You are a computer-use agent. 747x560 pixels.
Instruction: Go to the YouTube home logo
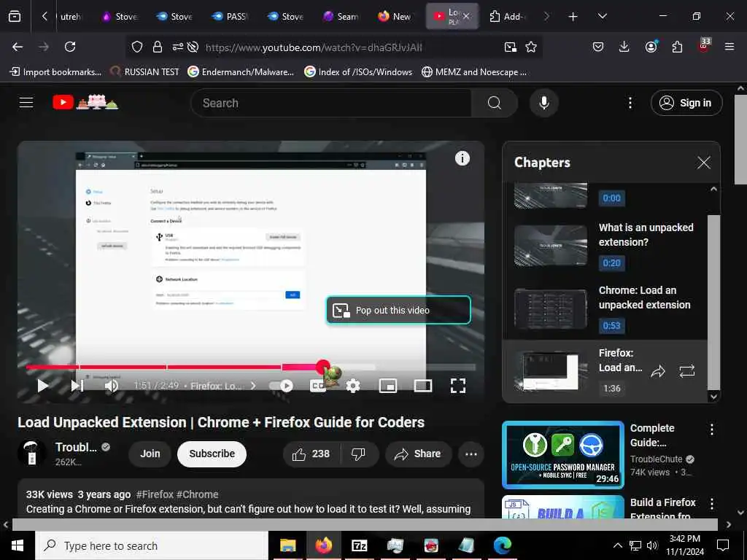coord(85,102)
